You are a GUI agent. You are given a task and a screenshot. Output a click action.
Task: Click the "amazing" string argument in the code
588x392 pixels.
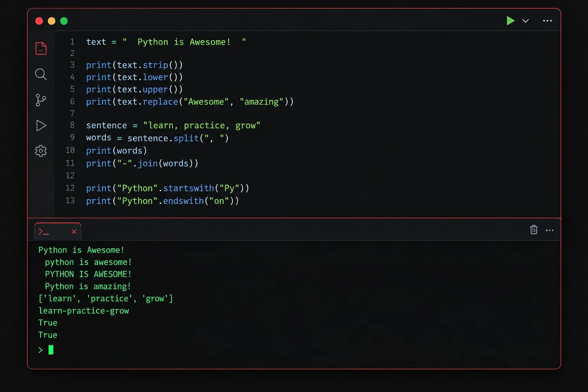point(262,102)
